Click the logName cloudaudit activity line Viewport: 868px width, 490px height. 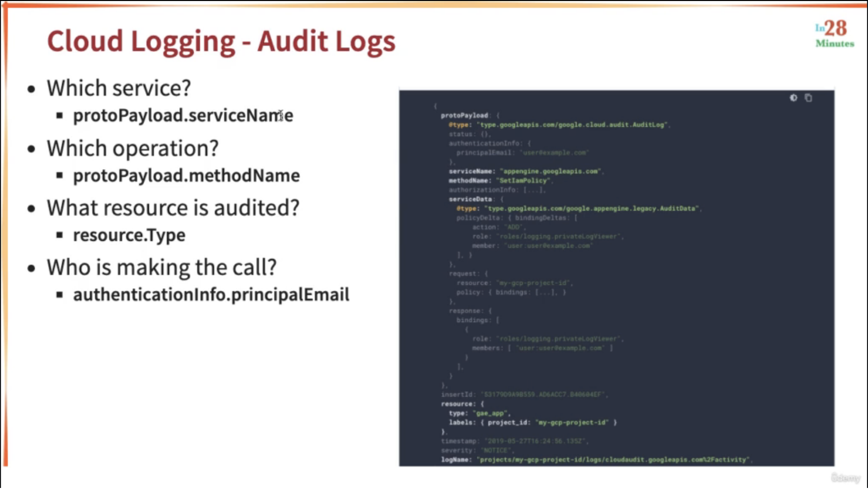coord(596,460)
